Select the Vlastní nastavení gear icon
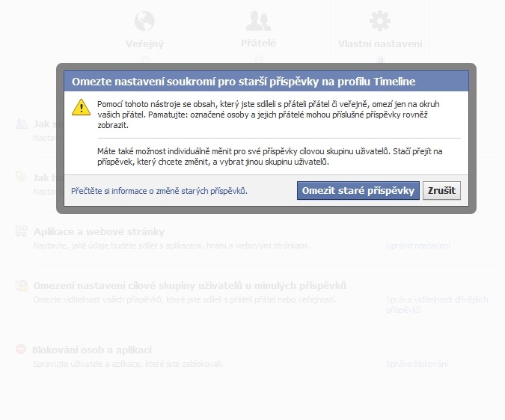The image size is (505, 420). (380, 21)
